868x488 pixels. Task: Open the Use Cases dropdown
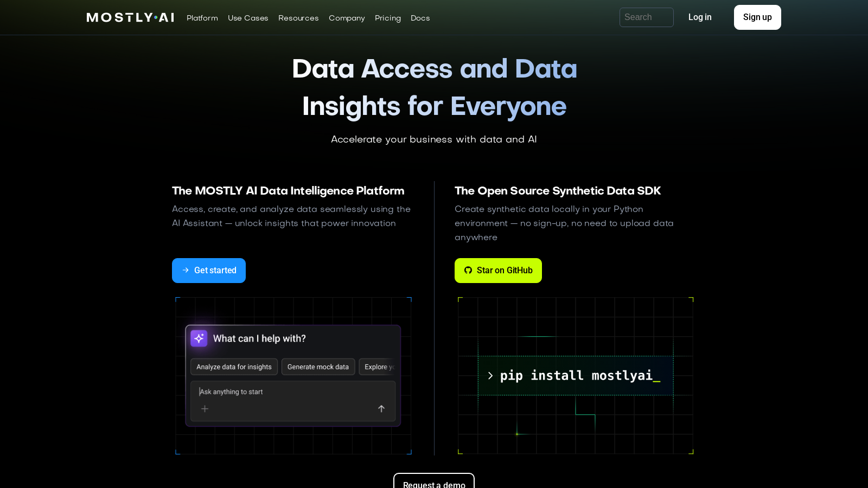coord(248,18)
